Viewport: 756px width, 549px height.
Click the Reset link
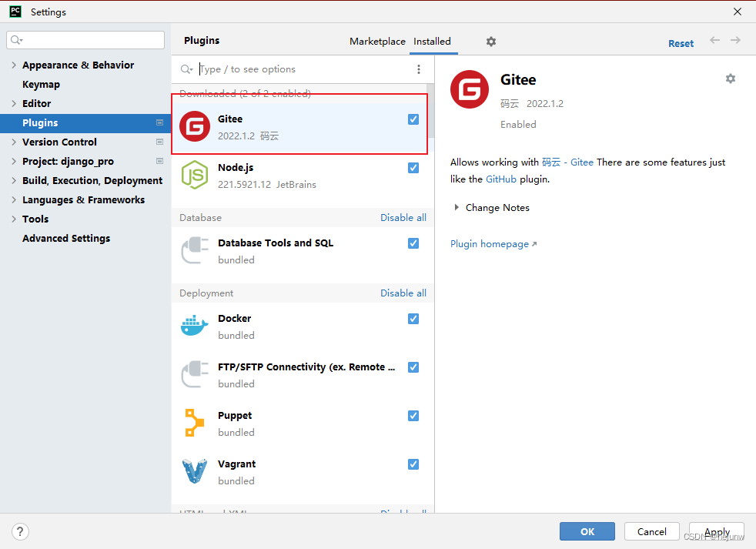(681, 43)
